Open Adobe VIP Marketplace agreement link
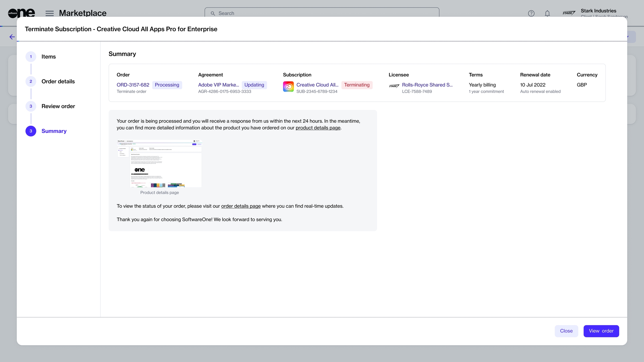 point(218,85)
